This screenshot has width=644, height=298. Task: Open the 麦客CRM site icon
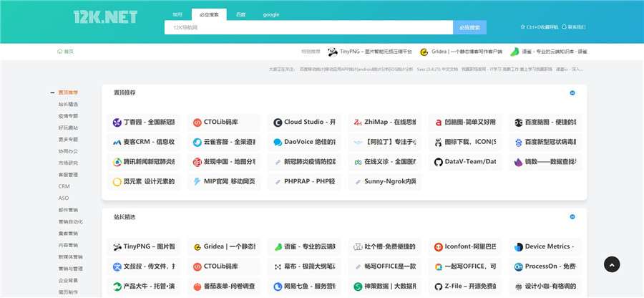(117, 143)
